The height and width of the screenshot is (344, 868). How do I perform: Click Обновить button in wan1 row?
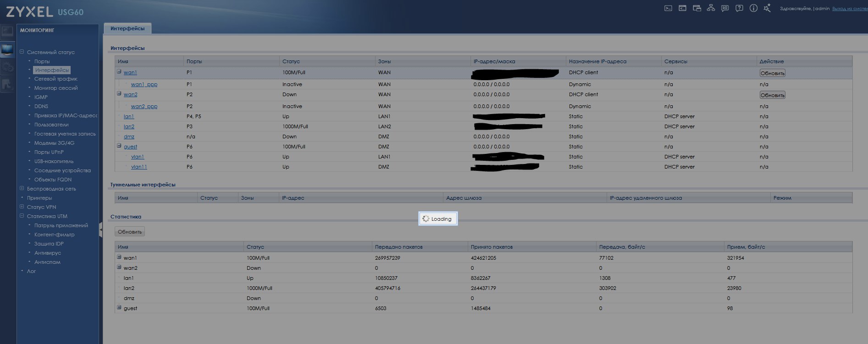773,73
